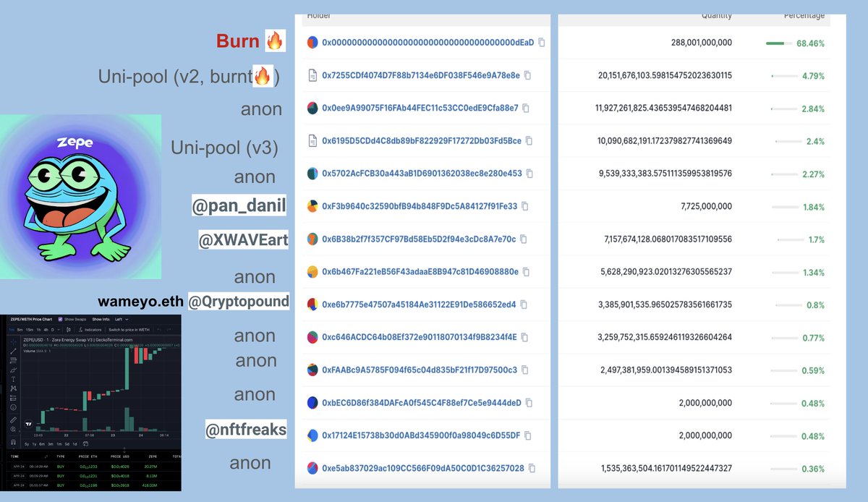Click the @XWAVEart label
The width and height of the screenshot is (868, 502).
coord(244,239)
